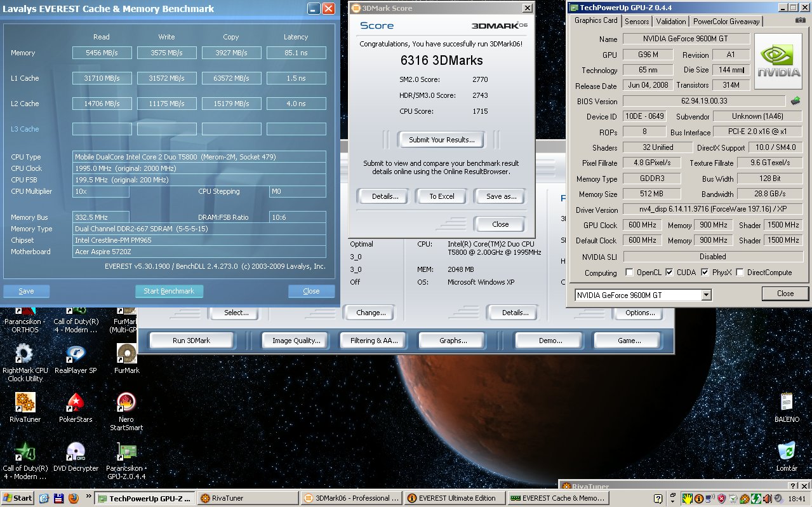Screen dimensions: 812x507
Task: Open the FurMark desktop shortcut above RivaTuner's row
Action: [126, 360]
